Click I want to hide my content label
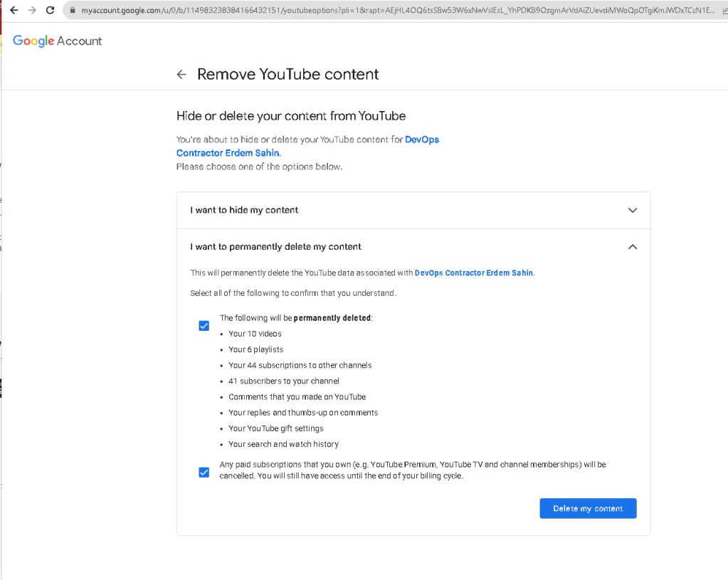The image size is (728, 580). (x=244, y=210)
